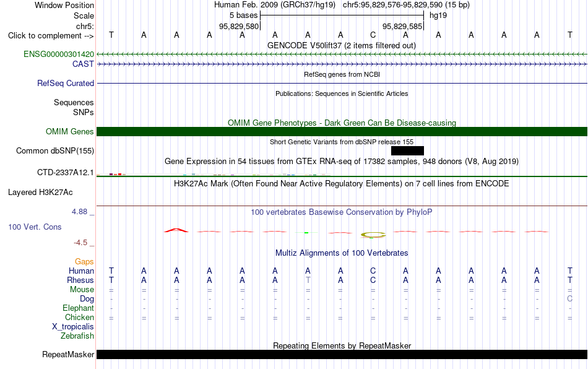Image resolution: width=588 pixels, height=369 pixels.
Task: Select the RefSeq Curated track label
Action: [x=66, y=83]
